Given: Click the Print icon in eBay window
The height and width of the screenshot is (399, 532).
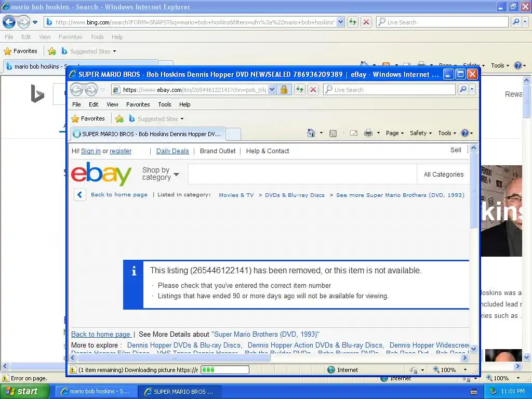Looking at the screenshot, I should (x=368, y=134).
